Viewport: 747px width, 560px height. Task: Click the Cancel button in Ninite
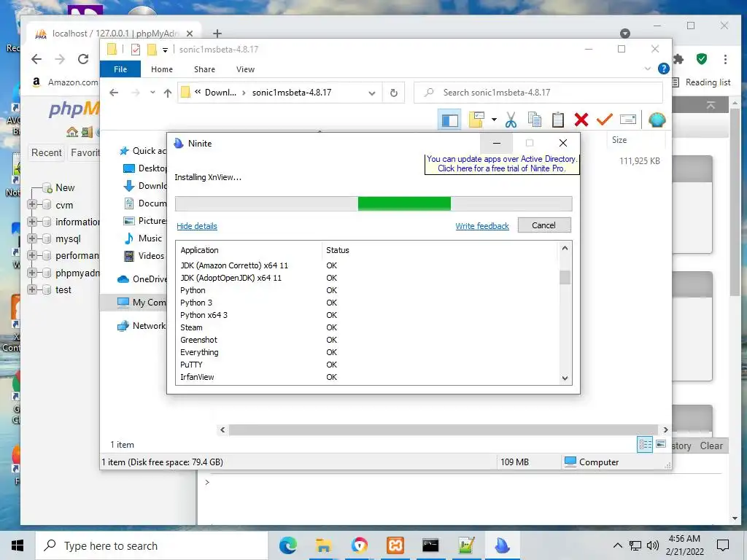[x=544, y=225]
